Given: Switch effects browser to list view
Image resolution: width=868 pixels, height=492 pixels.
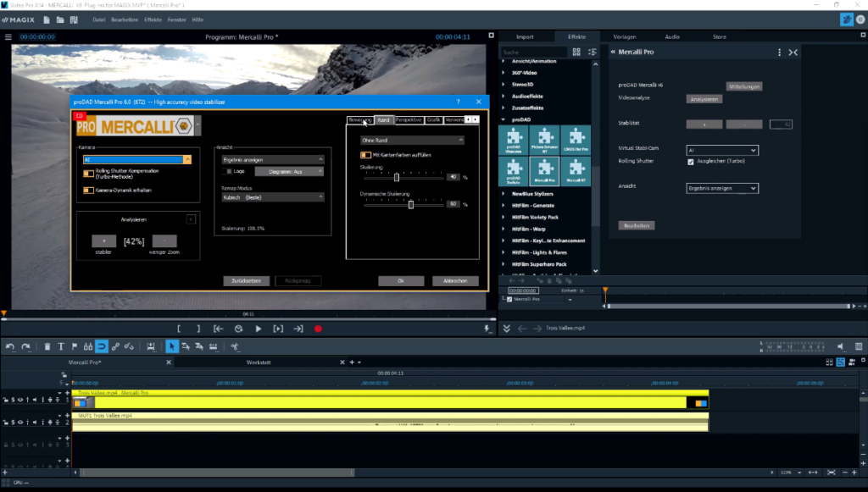Looking at the screenshot, I should pyautogui.click(x=593, y=52).
